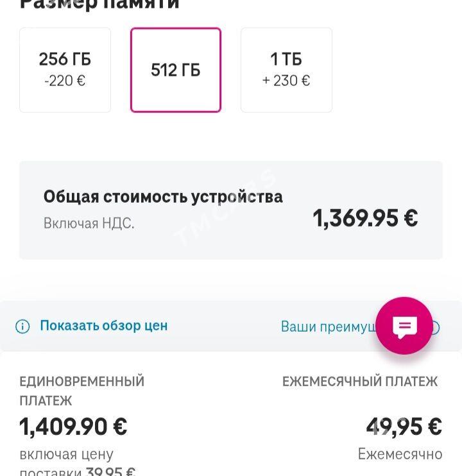Click the Включая НДС note
462x476 pixels.
point(89,223)
